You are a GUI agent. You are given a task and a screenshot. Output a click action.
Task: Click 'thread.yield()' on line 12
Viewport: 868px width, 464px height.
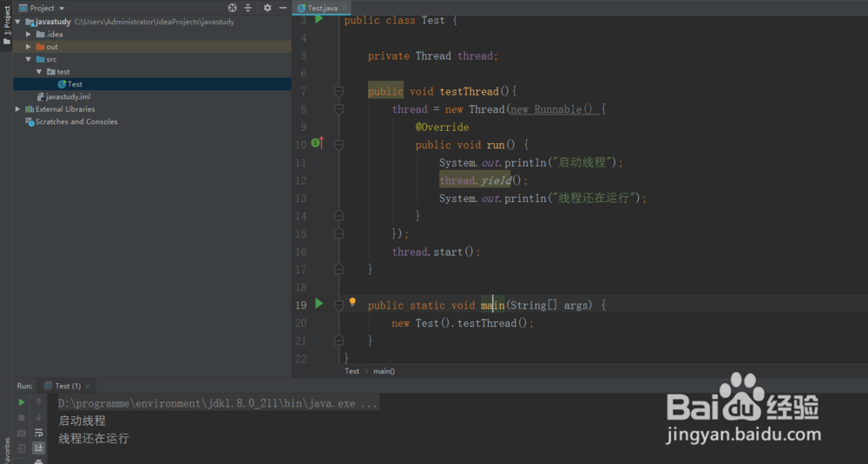(480, 180)
